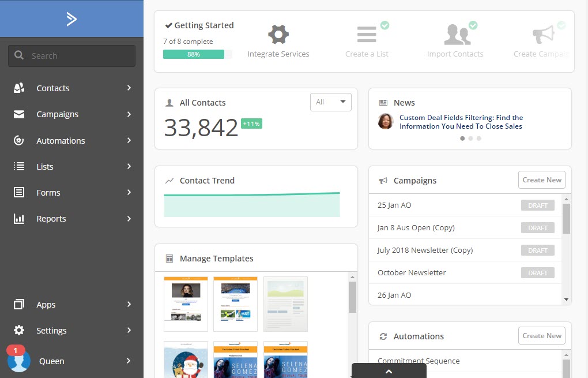The image size is (588, 378).
Task: Open the Forms menu item
Action: pos(48,193)
